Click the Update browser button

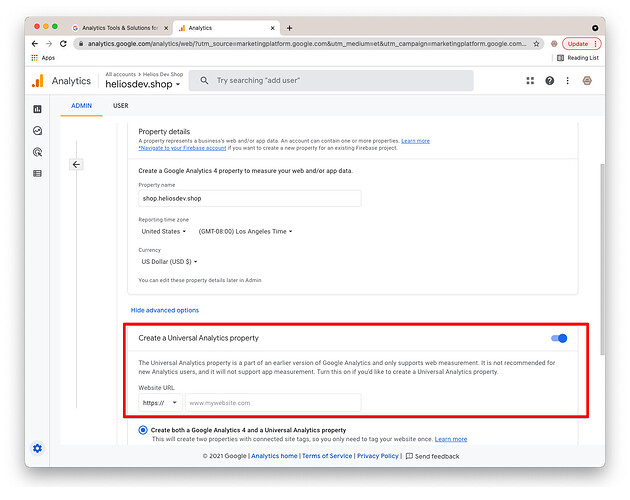(x=581, y=44)
